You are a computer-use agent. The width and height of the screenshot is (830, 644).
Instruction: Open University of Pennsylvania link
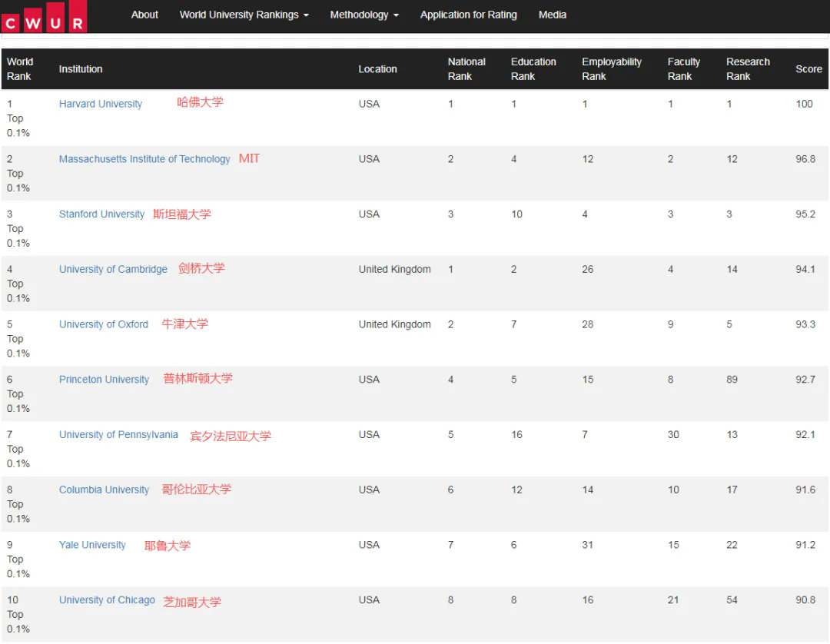[x=118, y=434]
